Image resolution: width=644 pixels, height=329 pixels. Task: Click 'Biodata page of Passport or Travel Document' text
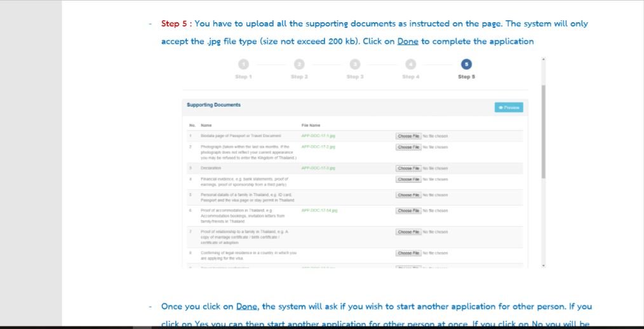(x=241, y=136)
